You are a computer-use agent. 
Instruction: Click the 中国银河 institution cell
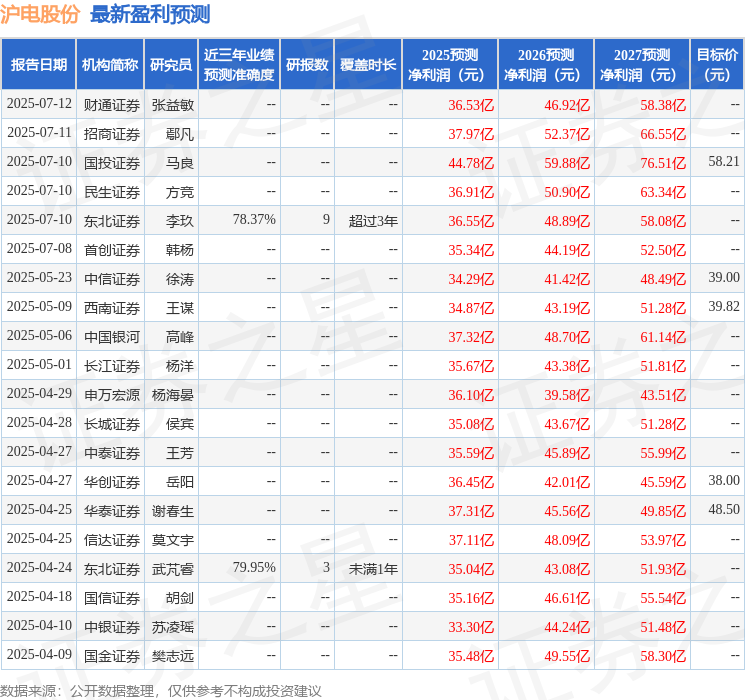112,337
